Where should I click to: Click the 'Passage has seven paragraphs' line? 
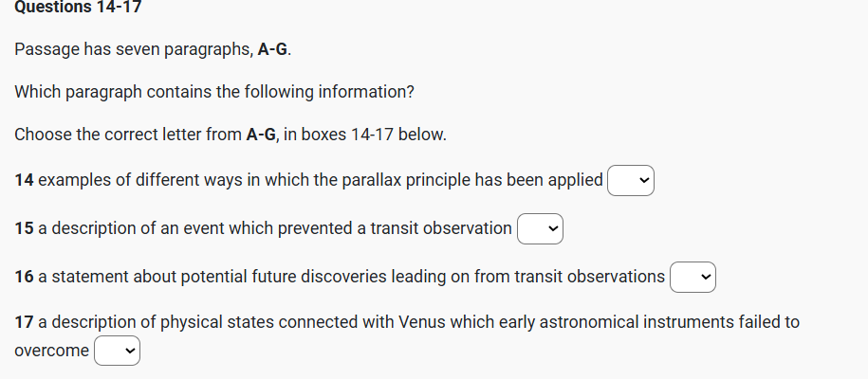click(152, 49)
